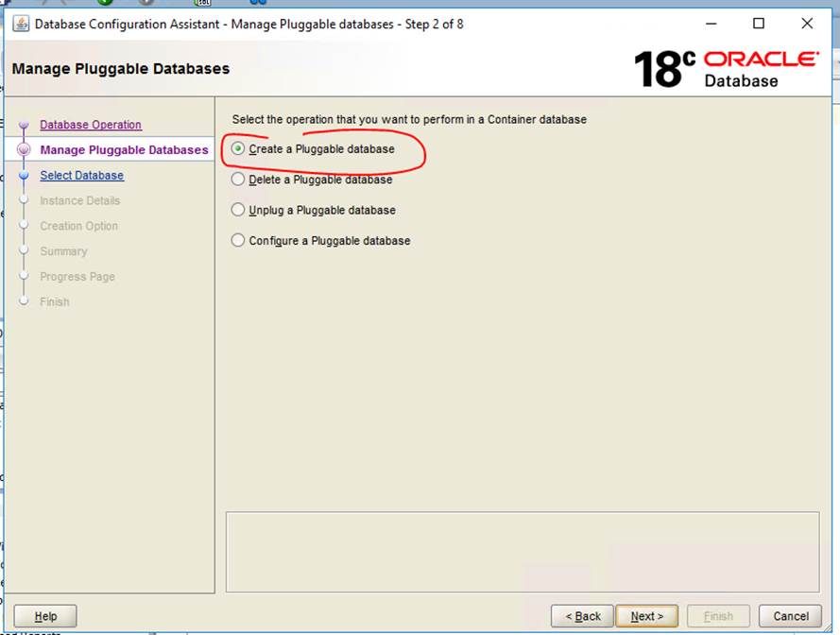Cancel the configuration assistant
This screenshot has width=840, height=635.
pyautogui.click(x=791, y=616)
